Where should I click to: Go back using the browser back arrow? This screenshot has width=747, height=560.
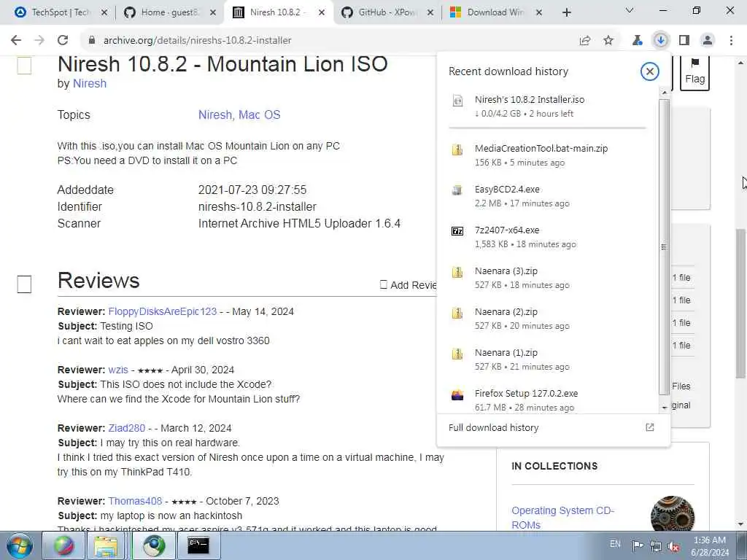click(x=16, y=41)
